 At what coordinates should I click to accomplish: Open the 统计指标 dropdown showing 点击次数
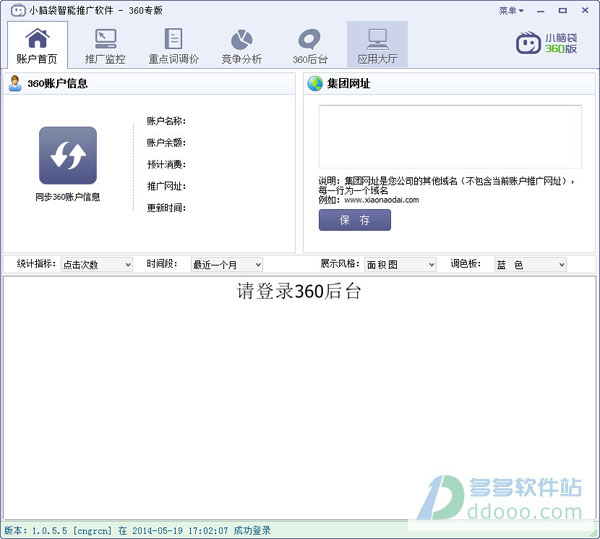(96, 264)
